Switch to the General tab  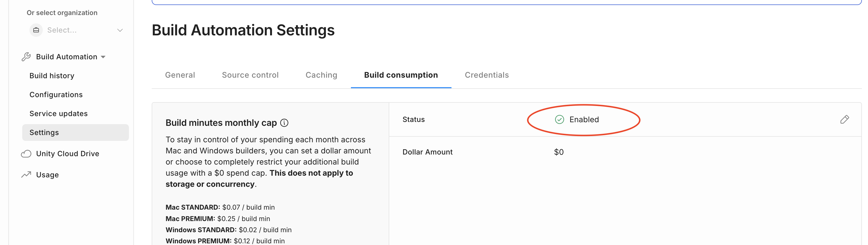[x=180, y=75]
